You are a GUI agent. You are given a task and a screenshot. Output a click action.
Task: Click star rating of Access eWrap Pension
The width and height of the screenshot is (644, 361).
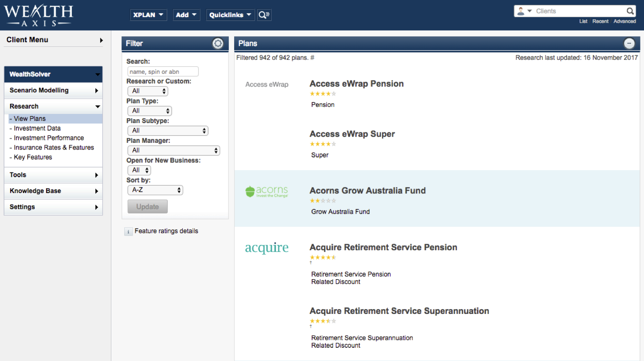coord(323,94)
